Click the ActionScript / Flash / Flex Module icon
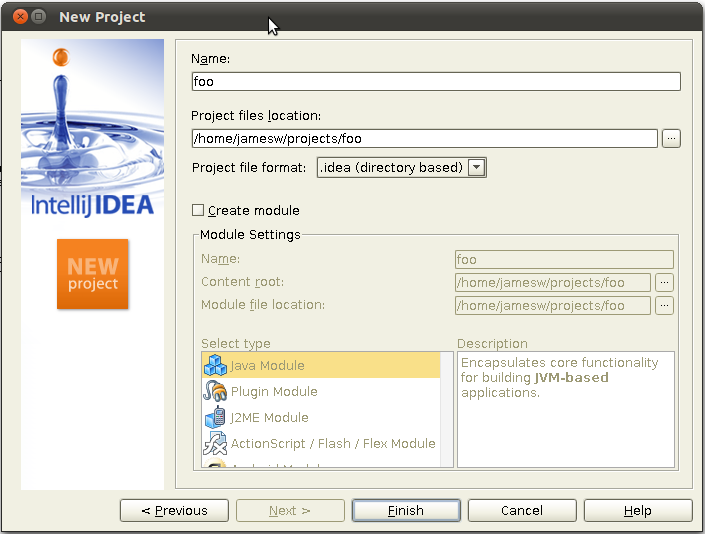705x534 pixels. (x=215, y=444)
